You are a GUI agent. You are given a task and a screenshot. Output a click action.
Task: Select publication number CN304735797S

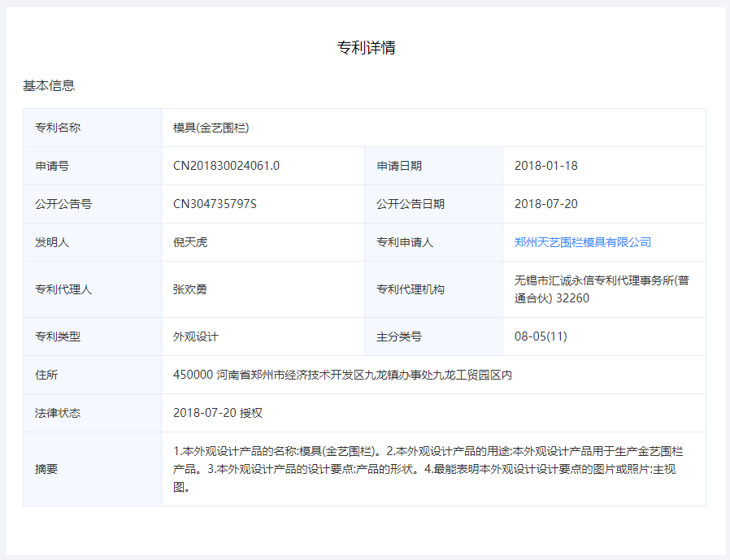215,204
